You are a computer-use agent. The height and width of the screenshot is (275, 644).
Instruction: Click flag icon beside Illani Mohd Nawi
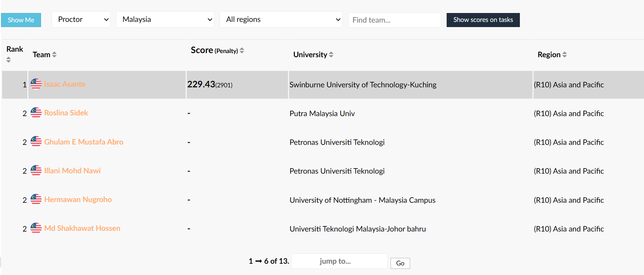tap(36, 170)
